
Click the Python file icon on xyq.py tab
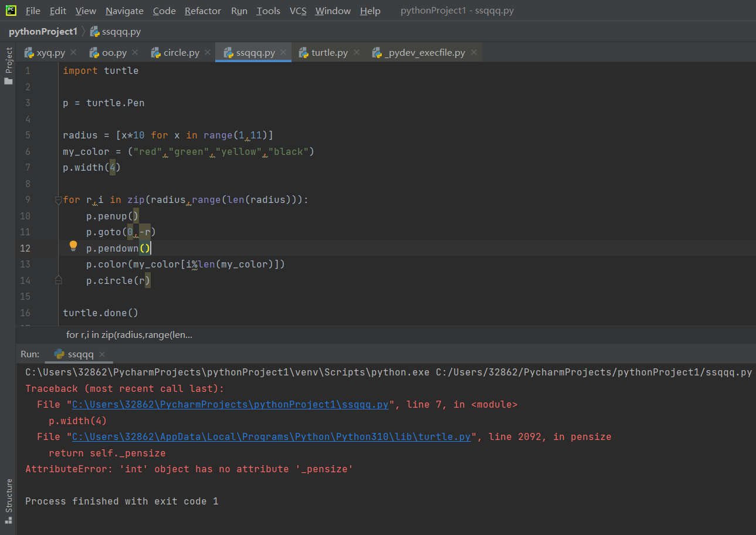pos(29,52)
